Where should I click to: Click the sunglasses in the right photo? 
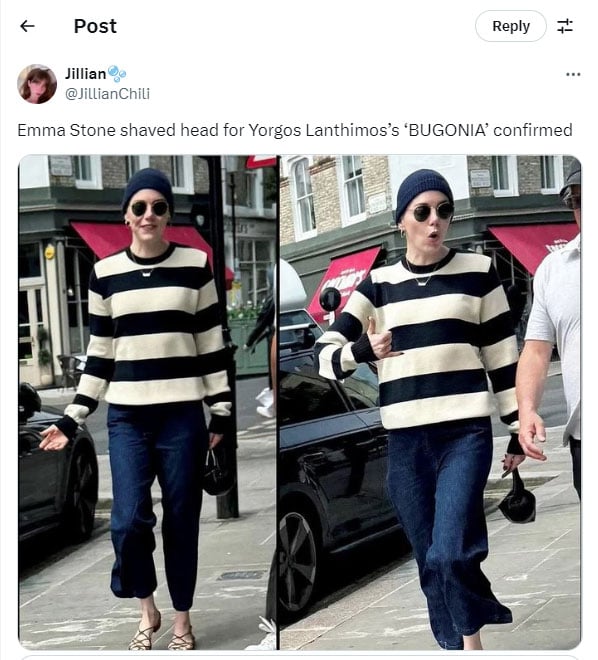[x=433, y=212]
